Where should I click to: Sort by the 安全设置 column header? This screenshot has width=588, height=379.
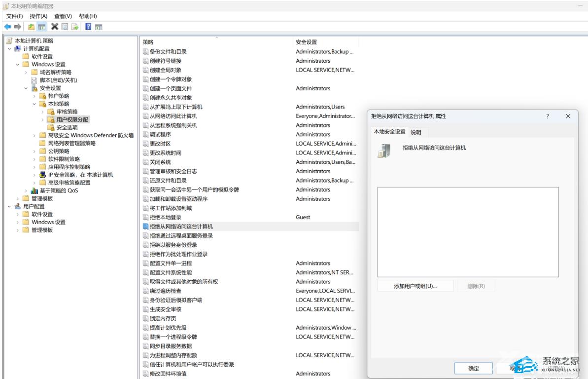(x=325, y=41)
